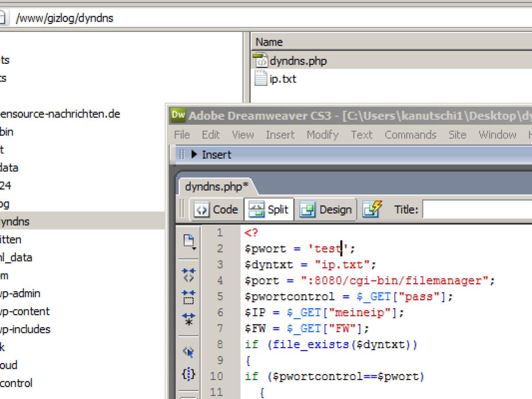Image resolution: width=532 pixels, height=399 pixels.
Task: Enable Split view button
Action: point(269,210)
